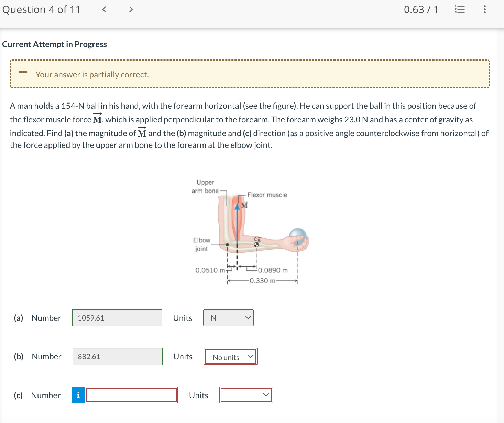
Task: Open the three-dot more options menu
Action: [485, 10]
